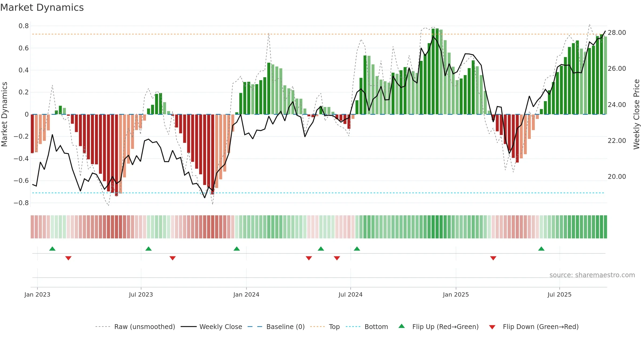Click the green Flip Up marker in early 2023
The width and height of the screenshot is (644, 362).
pos(52,249)
